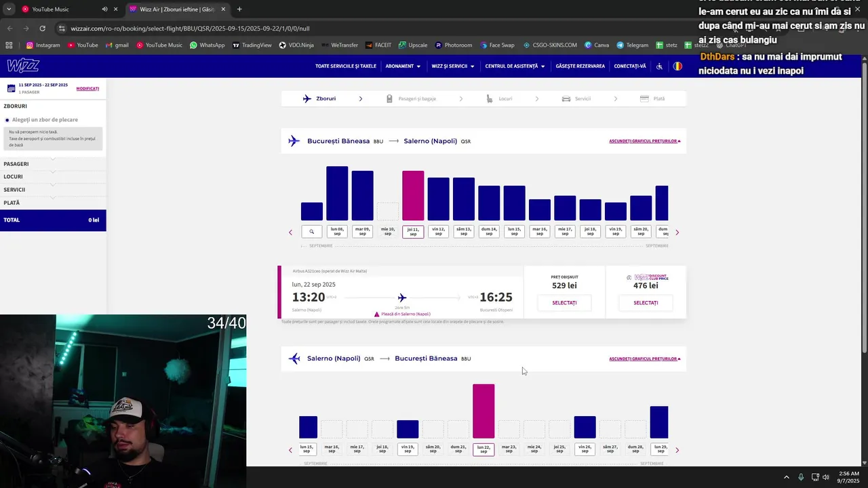Open the Face Swap bookmark
868x488 pixels.
pyautogui.click(x=497, y=45)
